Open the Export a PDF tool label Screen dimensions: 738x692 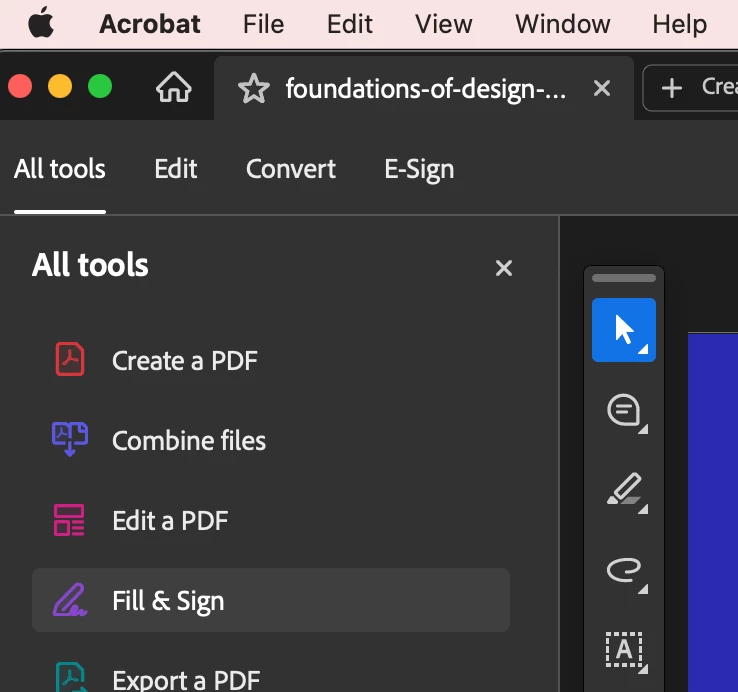(186, 681)
